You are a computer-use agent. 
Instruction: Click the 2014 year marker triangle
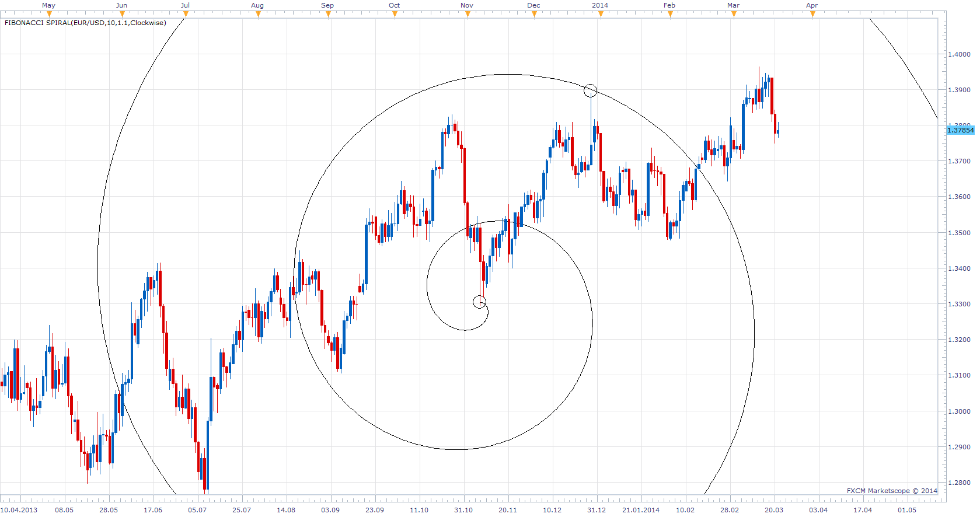601,14
